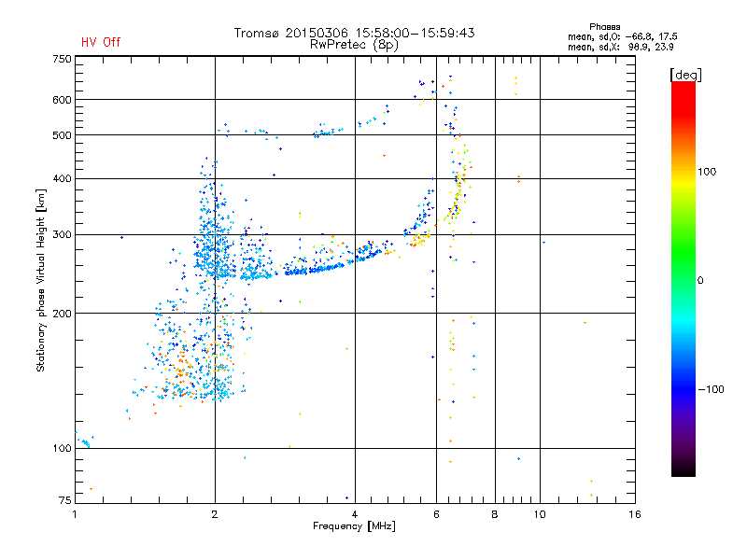Click the '100' height axis label

click(x=62, y=449)
